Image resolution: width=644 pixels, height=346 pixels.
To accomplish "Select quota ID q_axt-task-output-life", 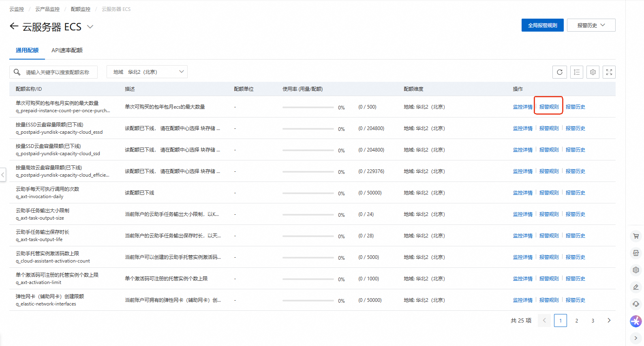I will tap(39, 239).
